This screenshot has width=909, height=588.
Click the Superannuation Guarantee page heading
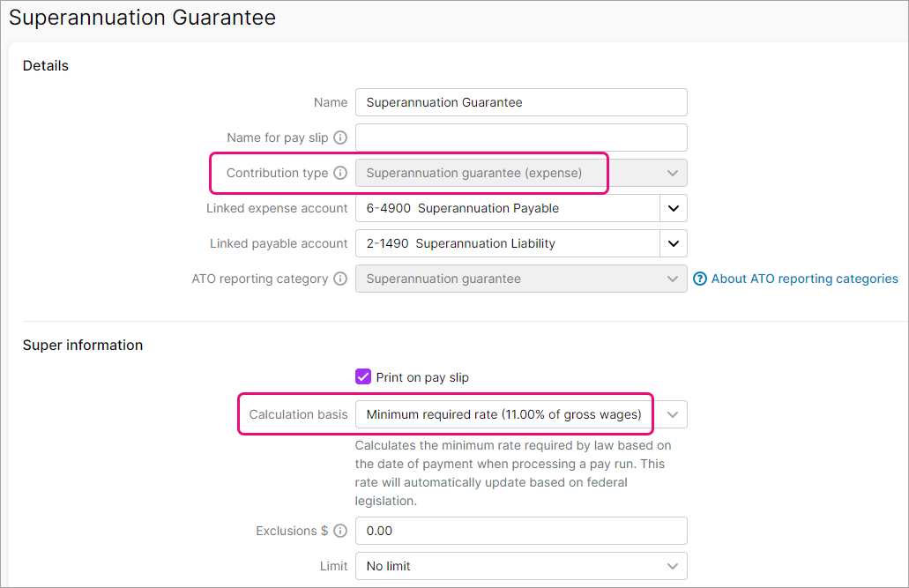coord(142,18)
